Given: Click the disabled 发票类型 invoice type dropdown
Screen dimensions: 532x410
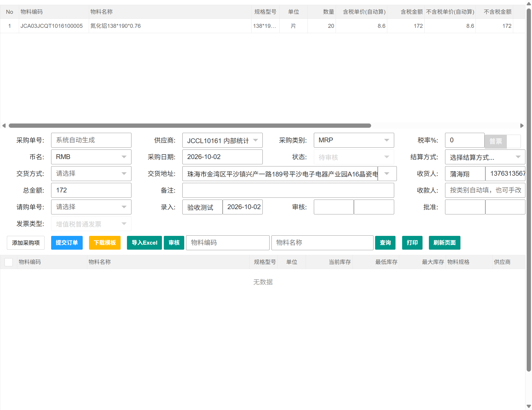Looking at the screenshot, I should coord(91,224).
